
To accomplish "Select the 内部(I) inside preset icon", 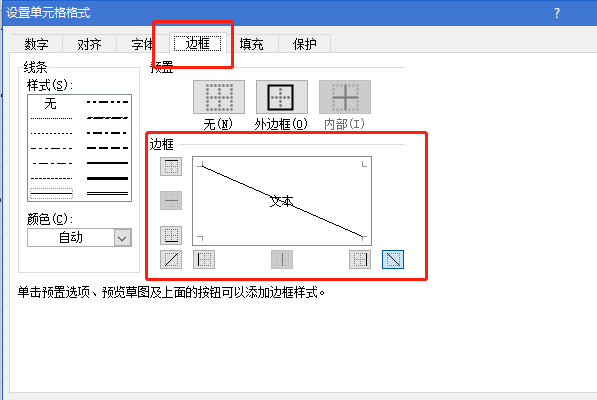I will pyautogui.click(x=345, y=97).
